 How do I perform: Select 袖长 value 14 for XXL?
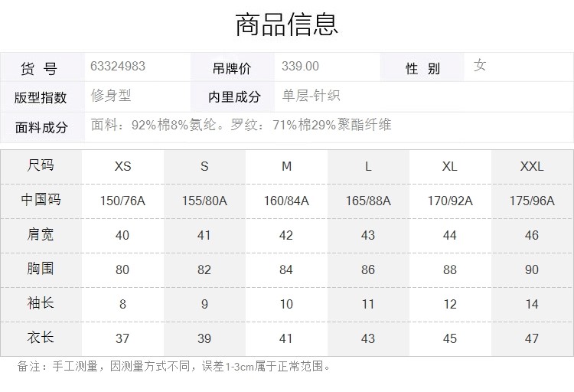point(532,304)
